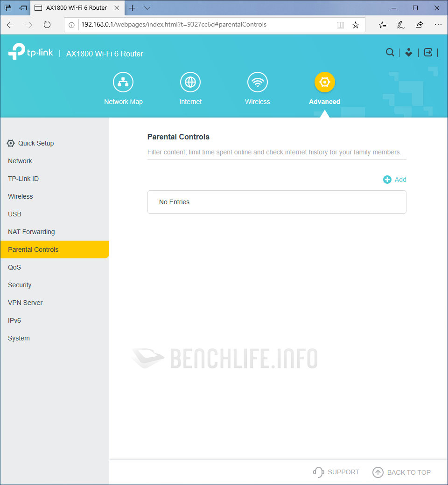Click the router search magnifier icon

click(390, 52)
